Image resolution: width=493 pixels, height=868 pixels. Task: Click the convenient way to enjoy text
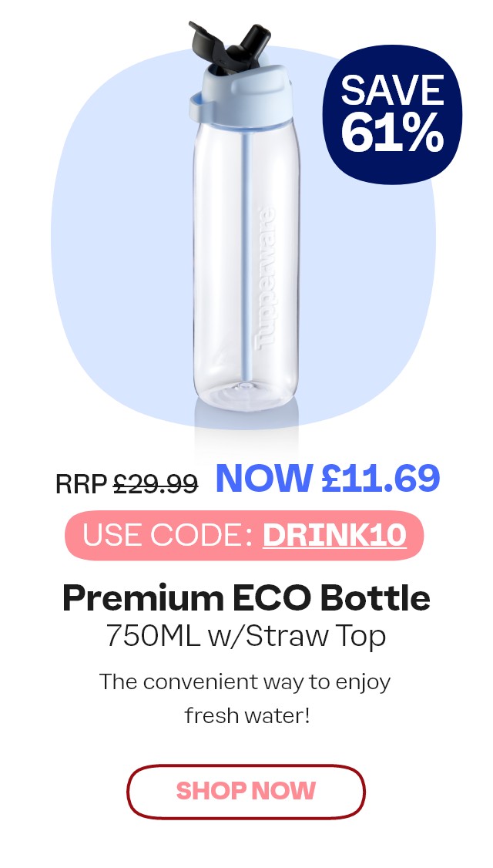245,682
